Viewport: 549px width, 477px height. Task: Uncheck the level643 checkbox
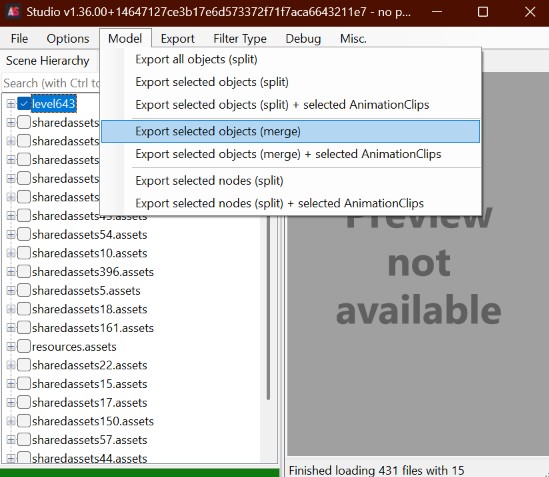(x=24, y=104)
